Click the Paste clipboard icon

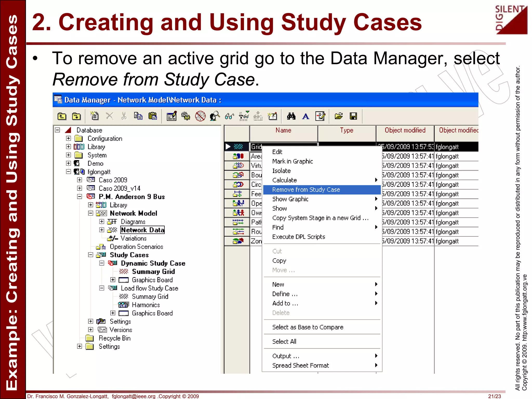[x=153, y=116]
